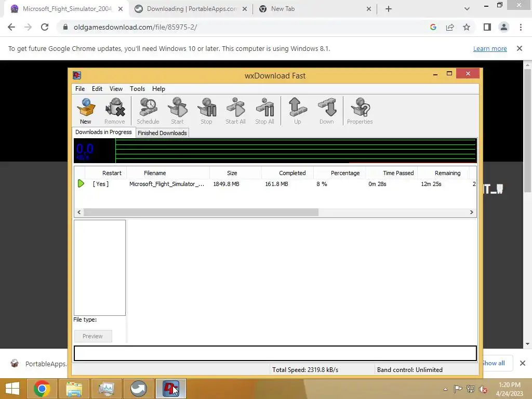This screenshot has width=532, height=399.
Task: Click the [ Yes ] restart cell
Action: (x=101, y=184)
